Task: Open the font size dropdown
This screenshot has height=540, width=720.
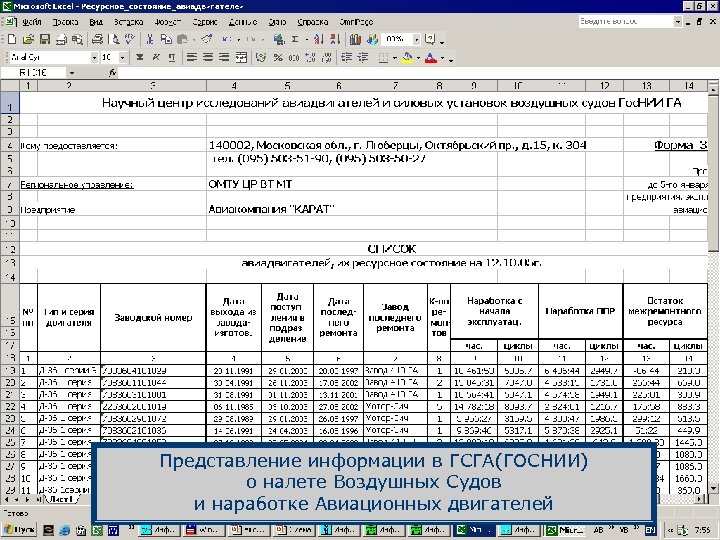Action: (x=123, y=57)
